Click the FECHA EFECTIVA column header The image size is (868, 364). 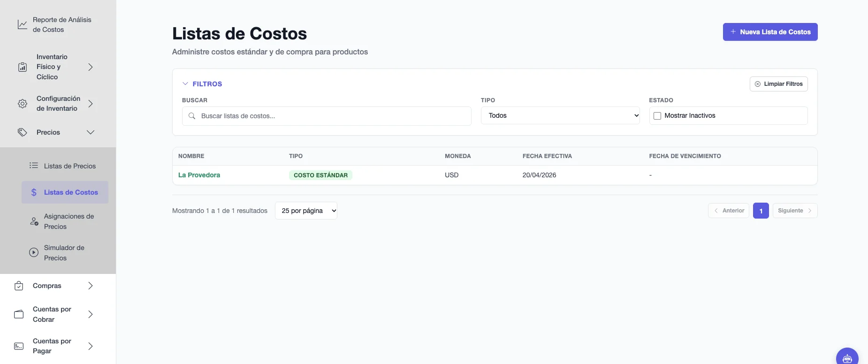click(547, 156)
